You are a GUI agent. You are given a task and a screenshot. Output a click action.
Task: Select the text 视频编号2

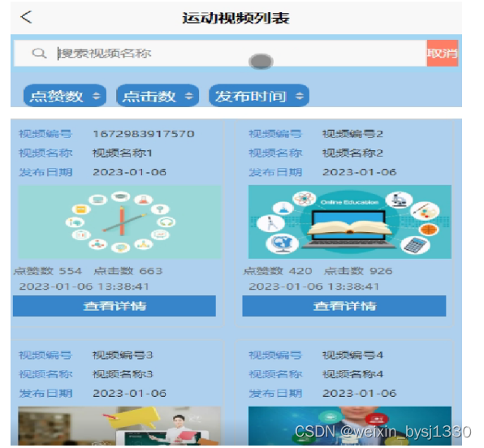(x=352, y=134)
